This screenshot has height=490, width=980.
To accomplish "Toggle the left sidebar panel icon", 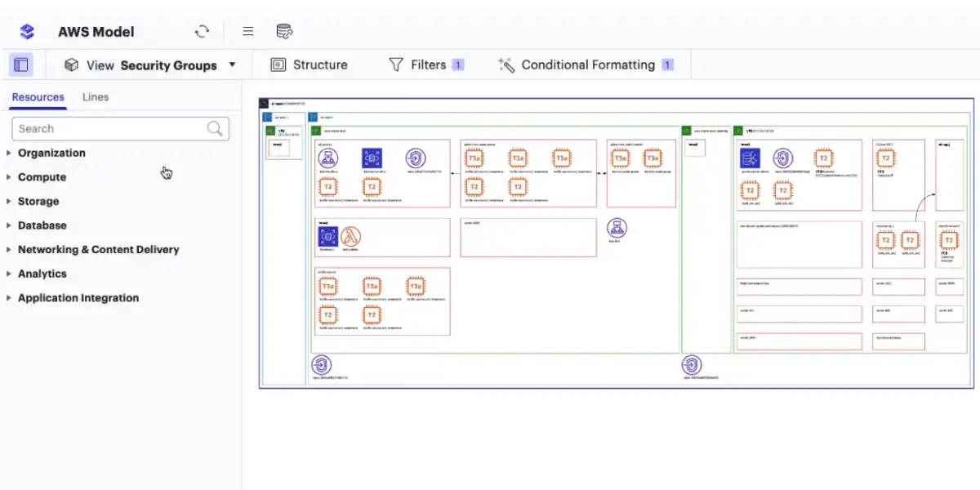I will (x=21, y=65).
